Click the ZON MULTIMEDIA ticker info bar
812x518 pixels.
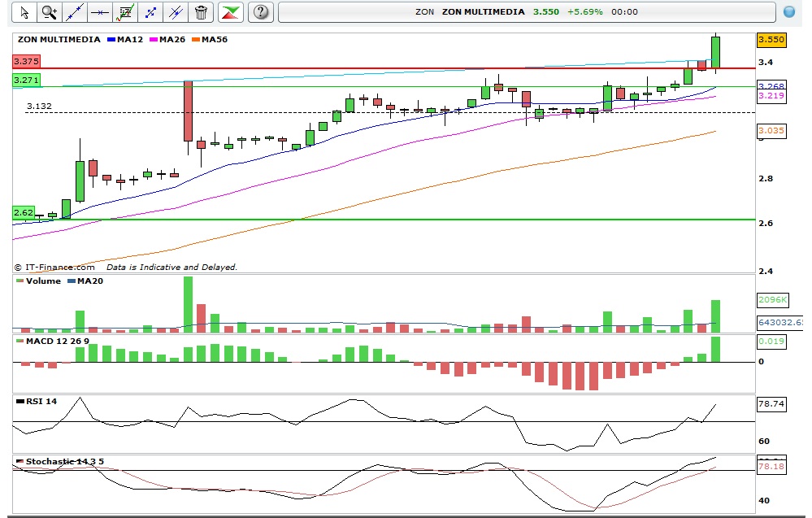click(527, 12)
